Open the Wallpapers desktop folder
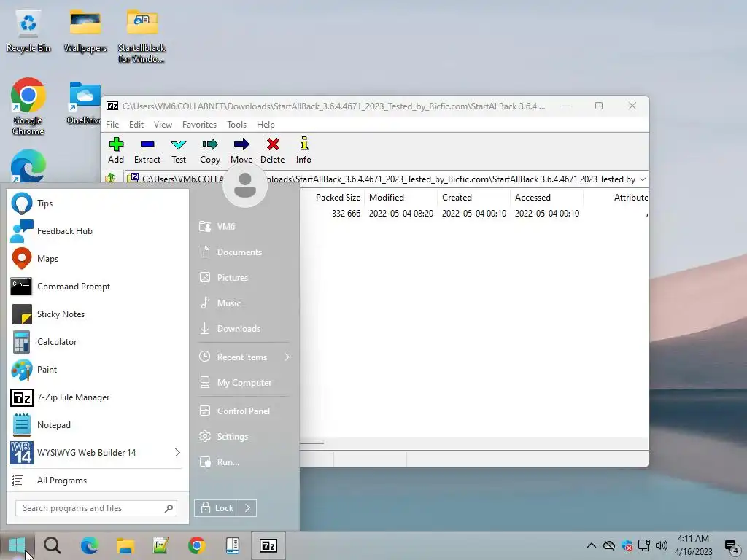This screenshot has height=560, width=747. click(85, 32)
